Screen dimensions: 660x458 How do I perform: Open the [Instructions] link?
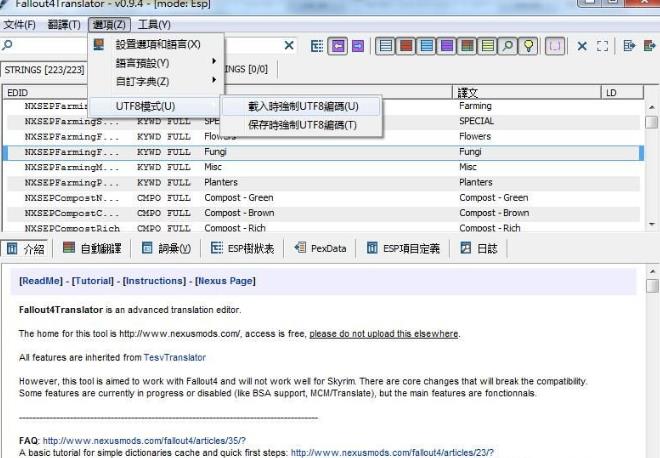pos(154,281)
